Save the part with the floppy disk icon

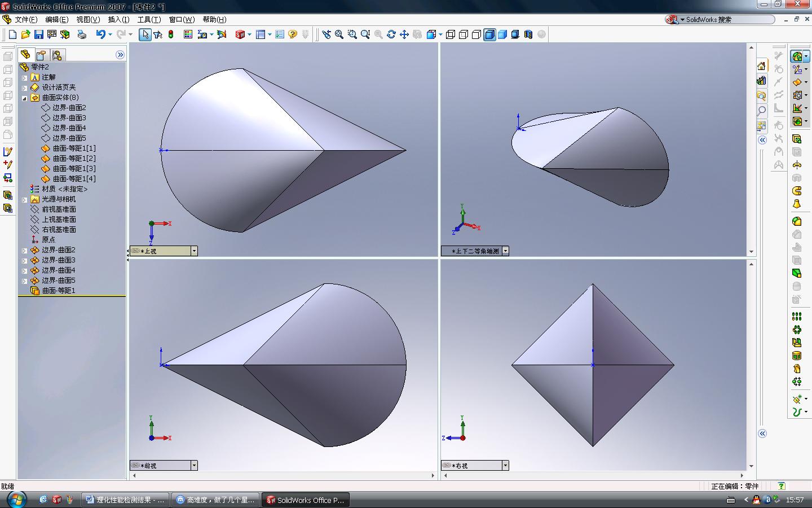(x=38, y=34)
